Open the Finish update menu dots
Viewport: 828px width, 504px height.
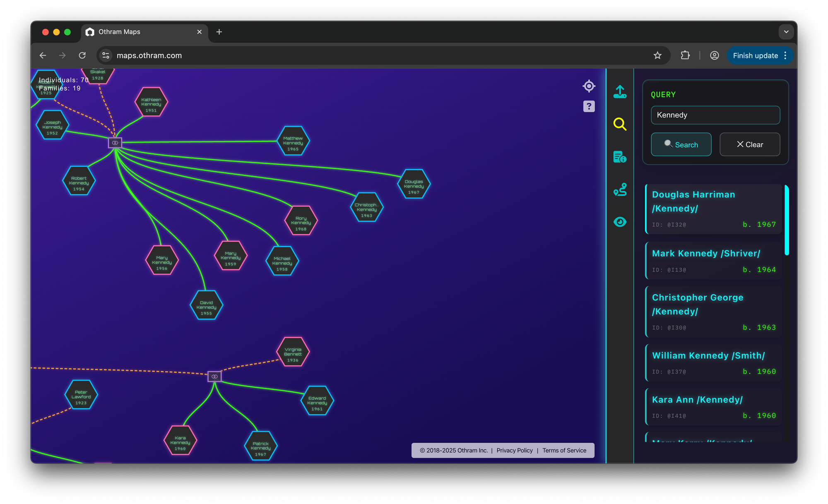point(785,55)
